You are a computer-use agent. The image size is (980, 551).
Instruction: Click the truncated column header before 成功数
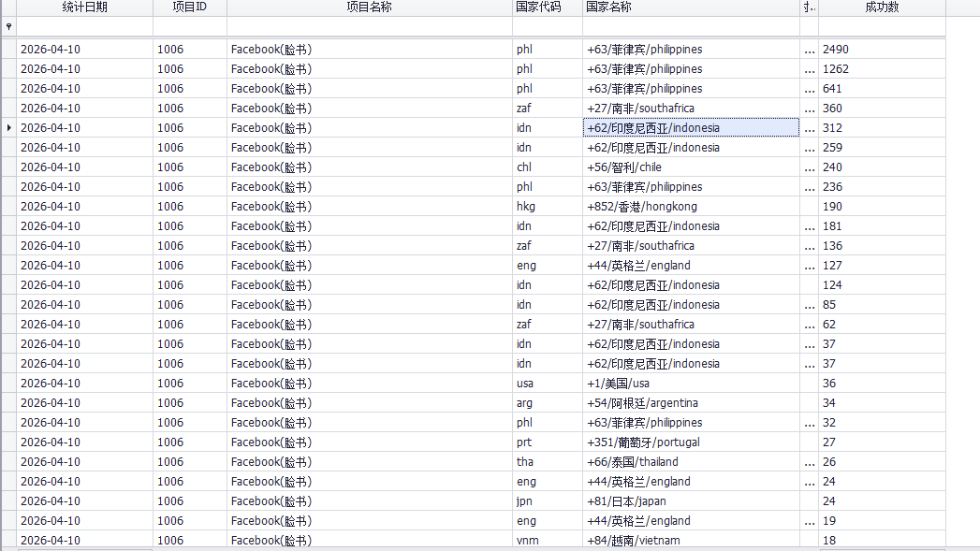tap(810, 7)
